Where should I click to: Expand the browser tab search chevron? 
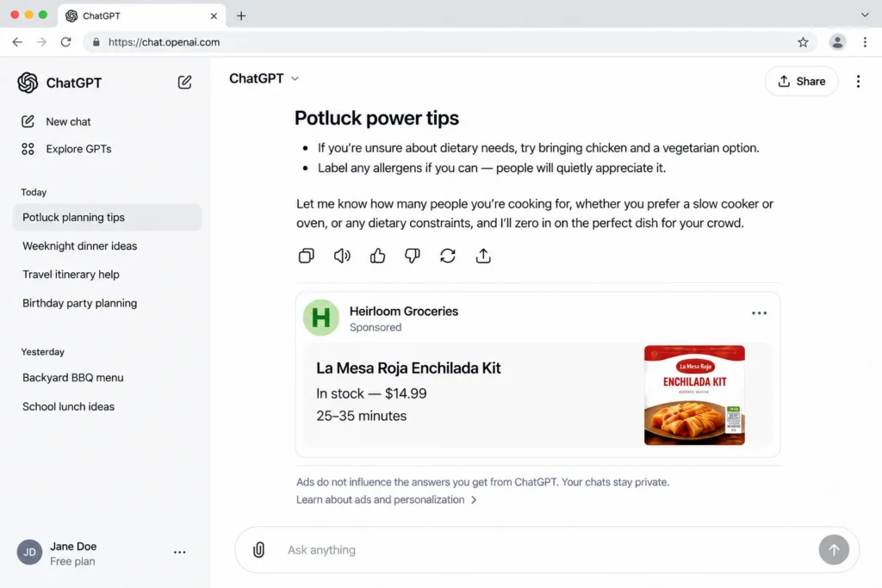click(865, 15)
